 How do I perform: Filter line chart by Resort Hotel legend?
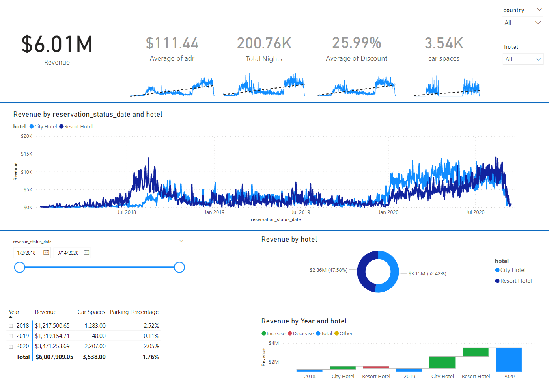(x=61, y=126)
